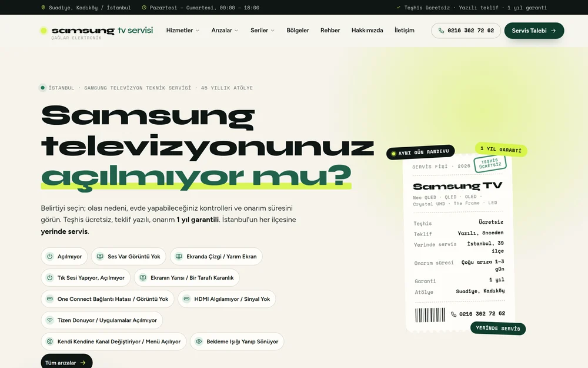Click the phone icon in header number button
The width and height of the screenshot is (588, 368).
click(442, 31)
